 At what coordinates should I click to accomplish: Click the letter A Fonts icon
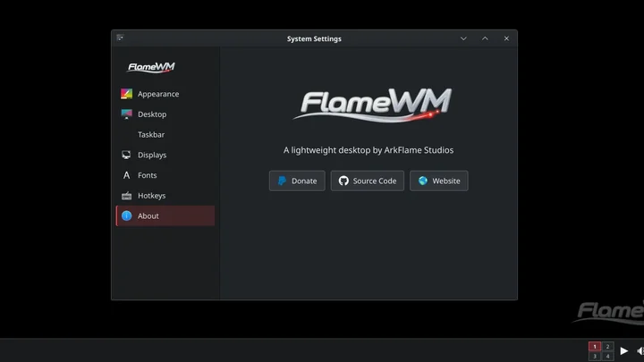point(126,175)
